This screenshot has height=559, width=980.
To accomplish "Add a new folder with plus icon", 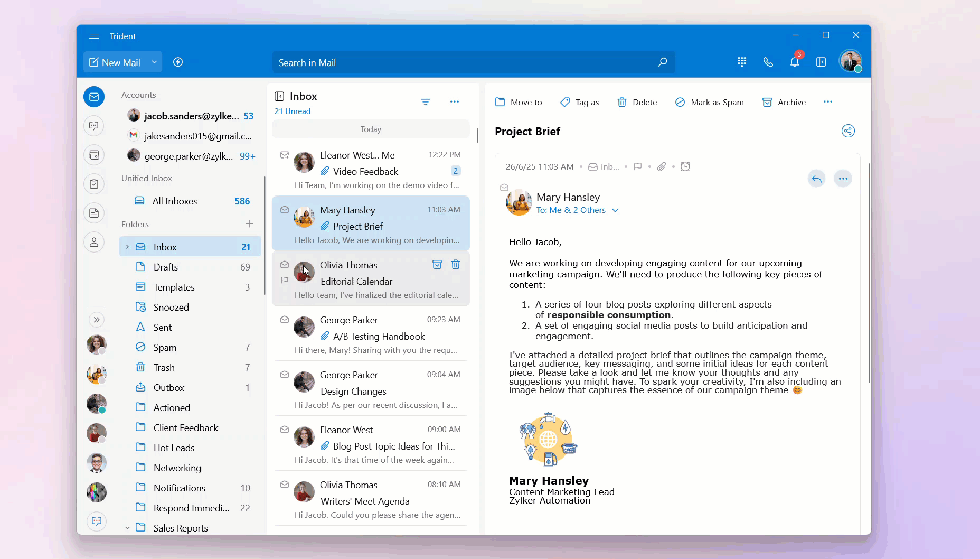I will pos(250,224).
